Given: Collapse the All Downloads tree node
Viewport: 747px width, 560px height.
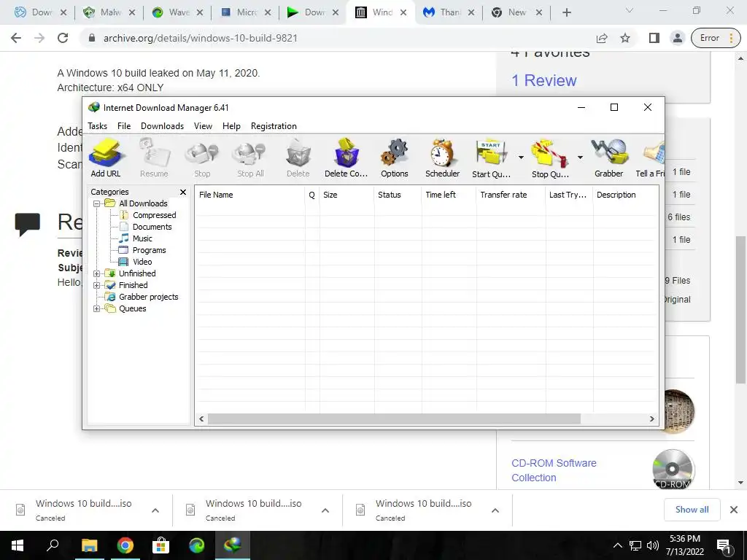Looking at the screenshot, I should 97,204.
